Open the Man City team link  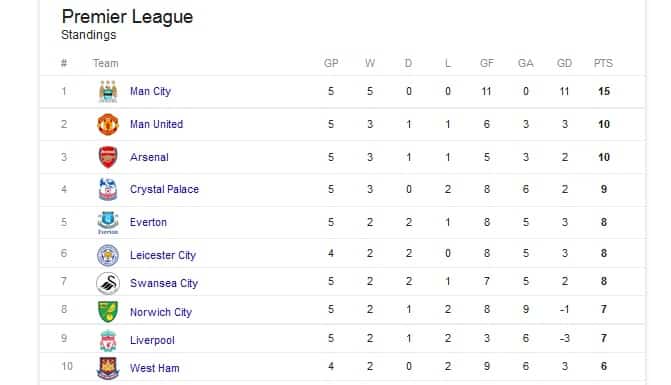(150, 91)
